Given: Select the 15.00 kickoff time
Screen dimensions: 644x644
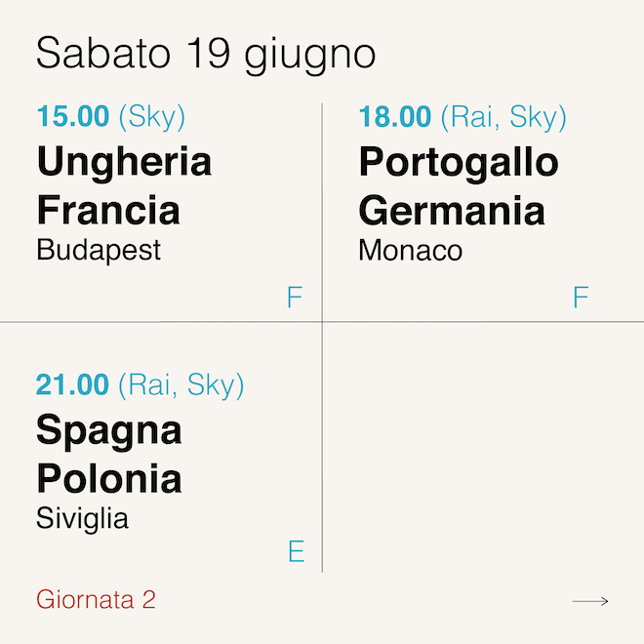Looking at the screenshot, I should pos(72,117).
